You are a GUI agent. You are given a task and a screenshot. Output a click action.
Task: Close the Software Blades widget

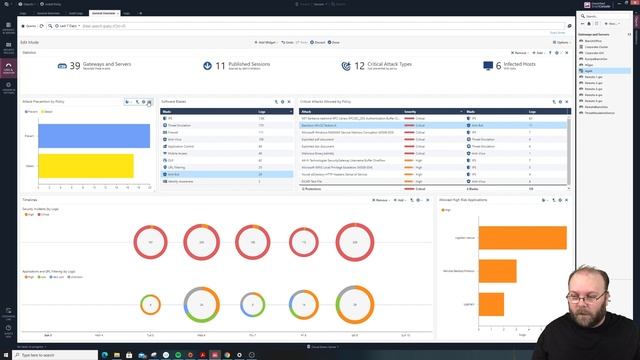coord(289,102)
